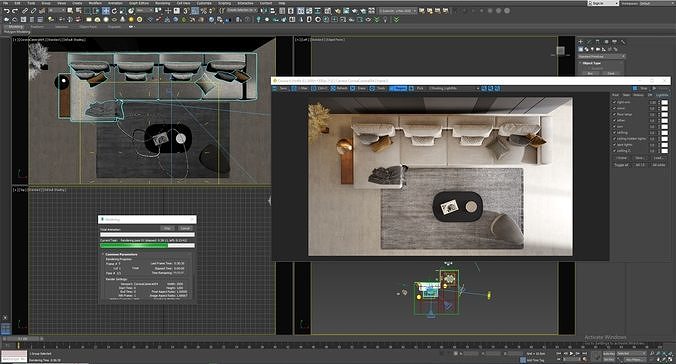Switch to Select and Rotate tool

pyautogui.click(x=114, y=11)
